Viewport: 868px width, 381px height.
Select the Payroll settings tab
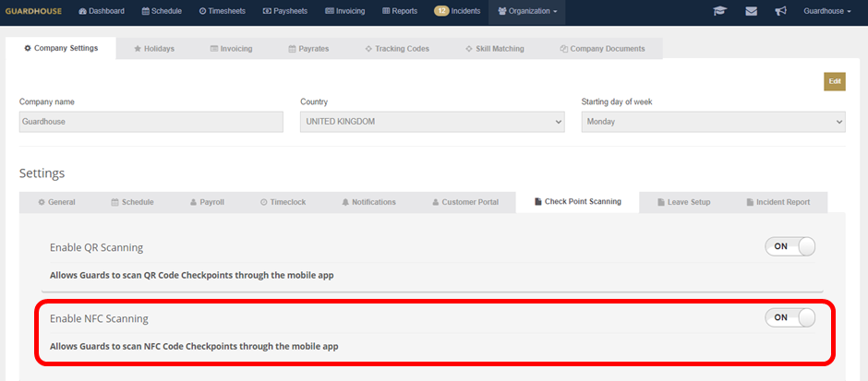pos(207,202)
